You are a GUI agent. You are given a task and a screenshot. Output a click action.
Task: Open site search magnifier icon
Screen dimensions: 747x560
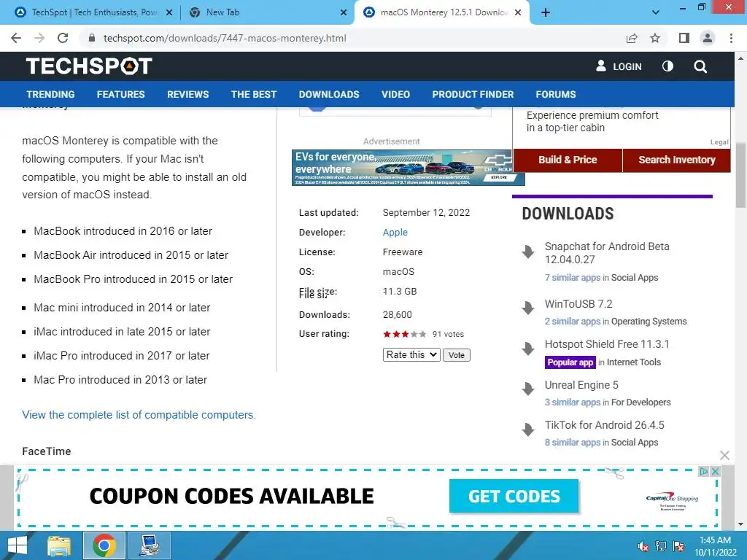pyautogui.click(x=700, y=66)
